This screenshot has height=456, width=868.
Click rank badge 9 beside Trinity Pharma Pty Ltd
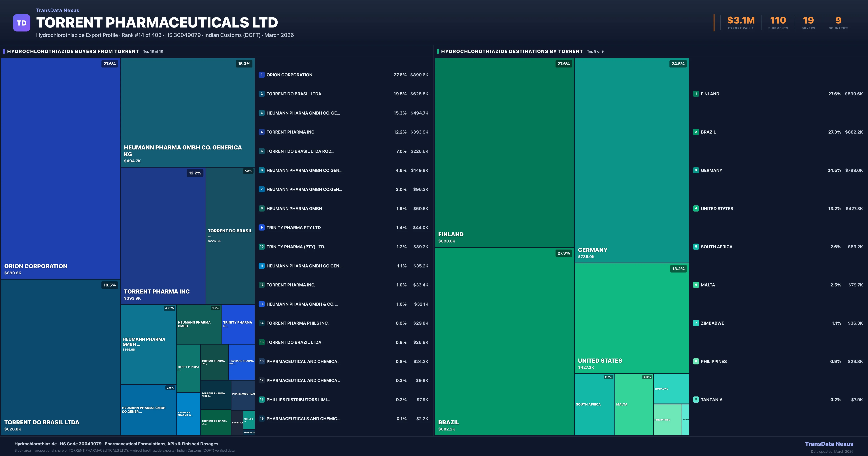(261, 228)
